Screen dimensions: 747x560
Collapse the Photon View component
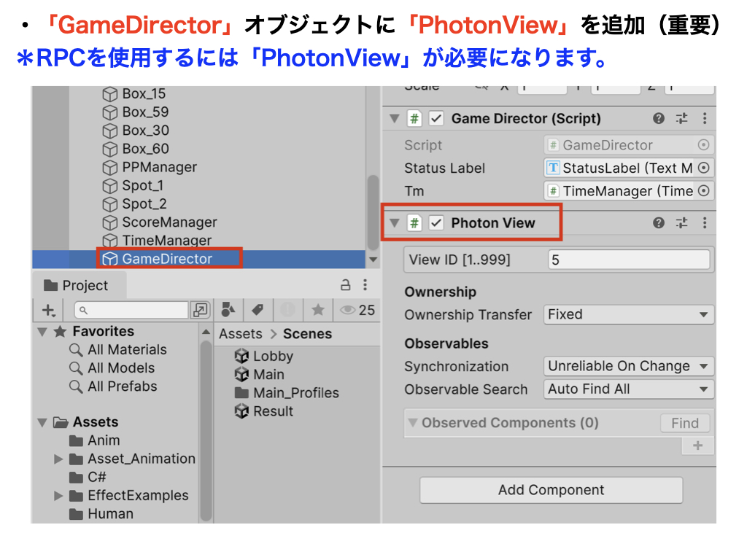pyautogui.click(x=395, y=222)
